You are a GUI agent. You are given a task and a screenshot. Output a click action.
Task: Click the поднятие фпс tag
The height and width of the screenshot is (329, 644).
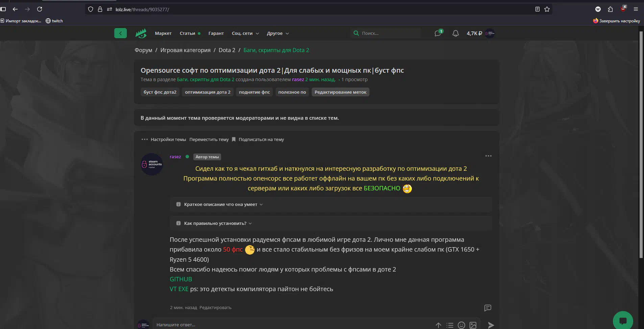pos(254,92)
